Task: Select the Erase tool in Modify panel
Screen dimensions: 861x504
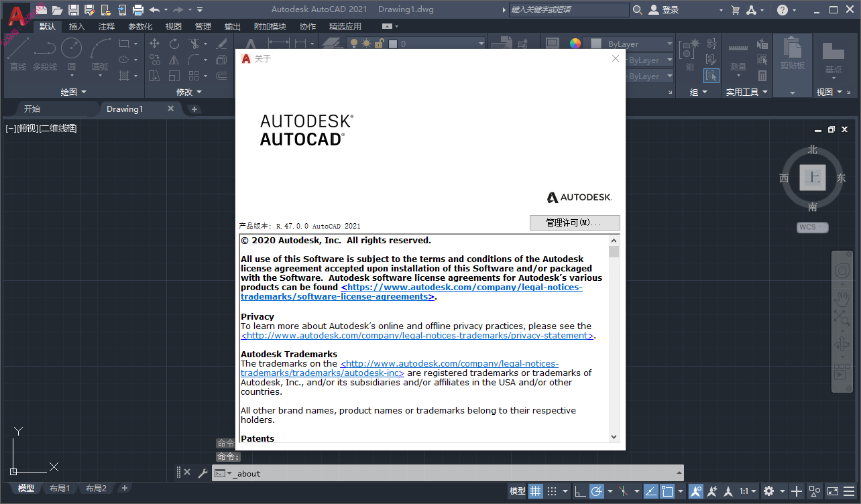Action: pos(223,44)
